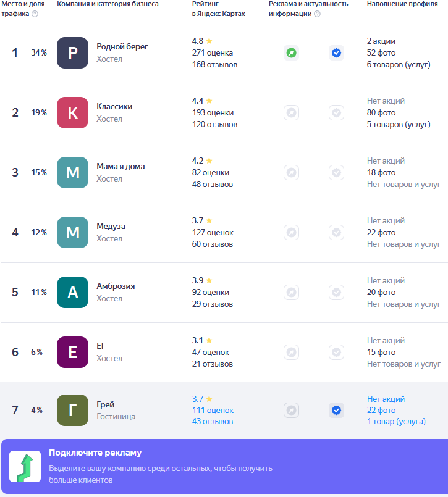Click the help icon next to 'Место и доля трафика'
The image size is (448, 497).
(35, 14)
